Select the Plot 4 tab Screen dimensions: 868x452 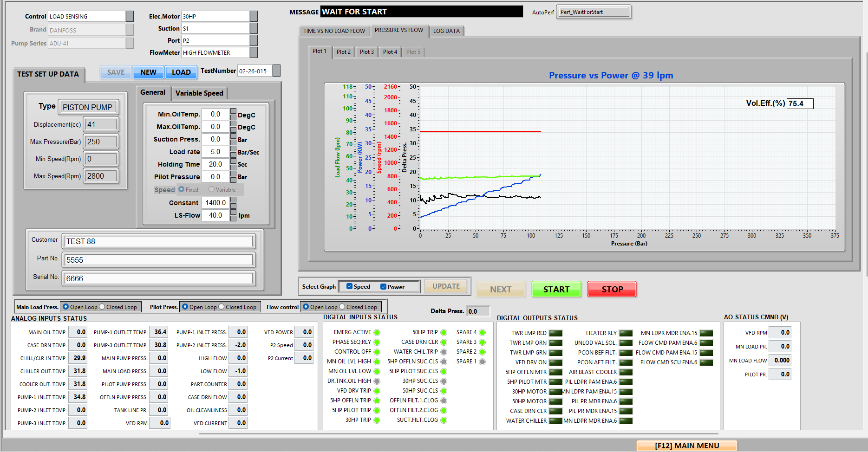point(390,52)
